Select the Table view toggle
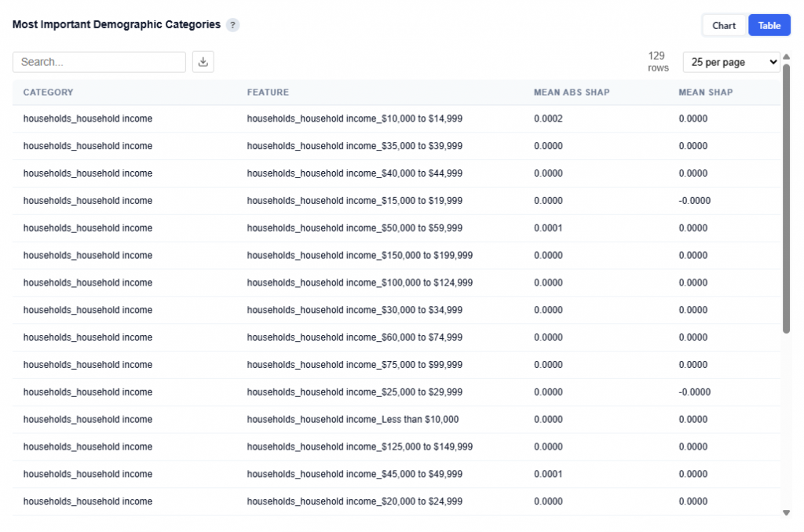The image size is (804, 532). coord(769,26)
